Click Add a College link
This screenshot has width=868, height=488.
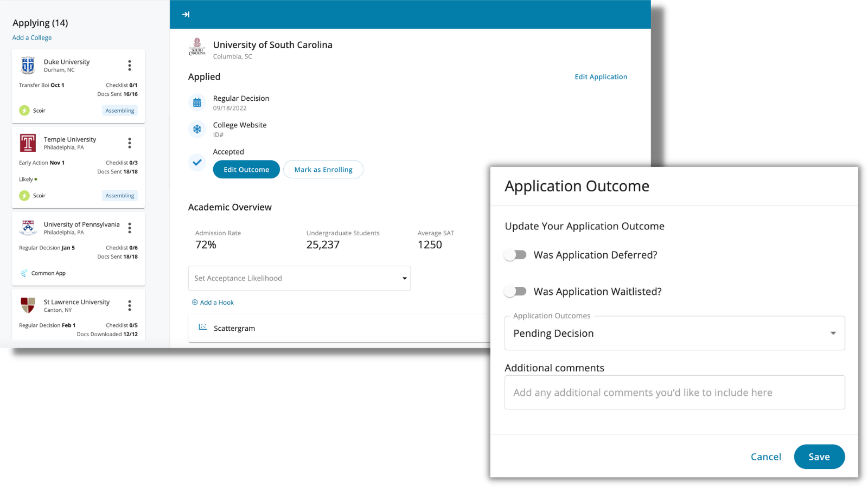coord(32,38)
